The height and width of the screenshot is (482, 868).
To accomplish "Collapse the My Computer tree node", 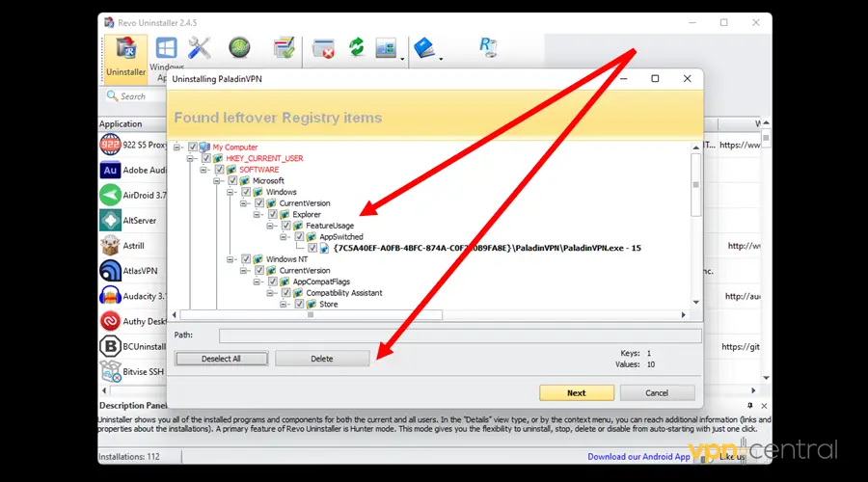I will click(x=176, y=147).
